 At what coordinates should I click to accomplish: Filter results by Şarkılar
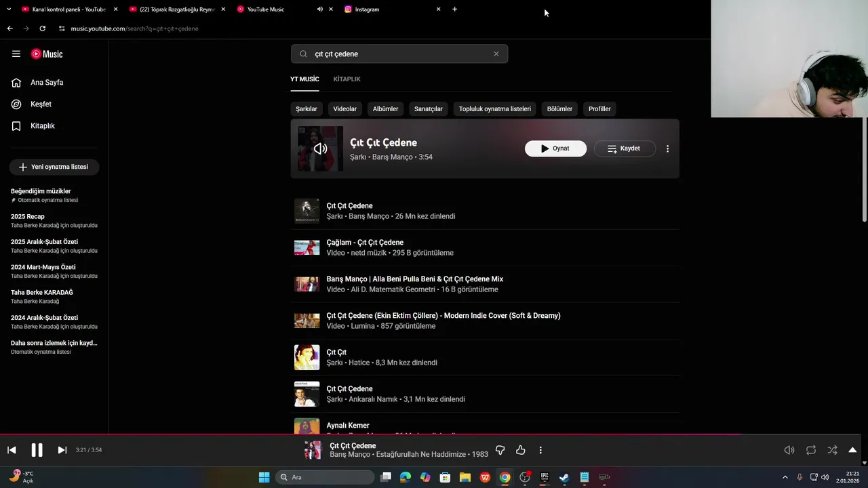[x=307, y=109]
